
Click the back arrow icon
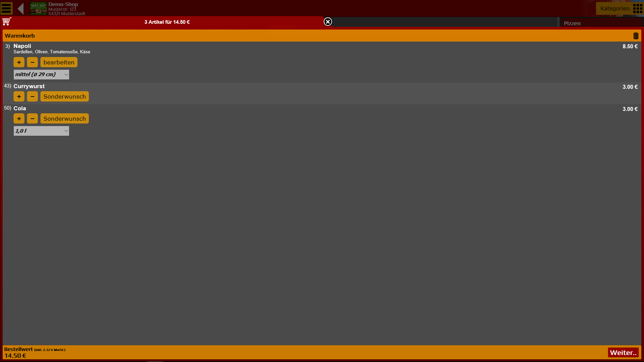[21, 8]
